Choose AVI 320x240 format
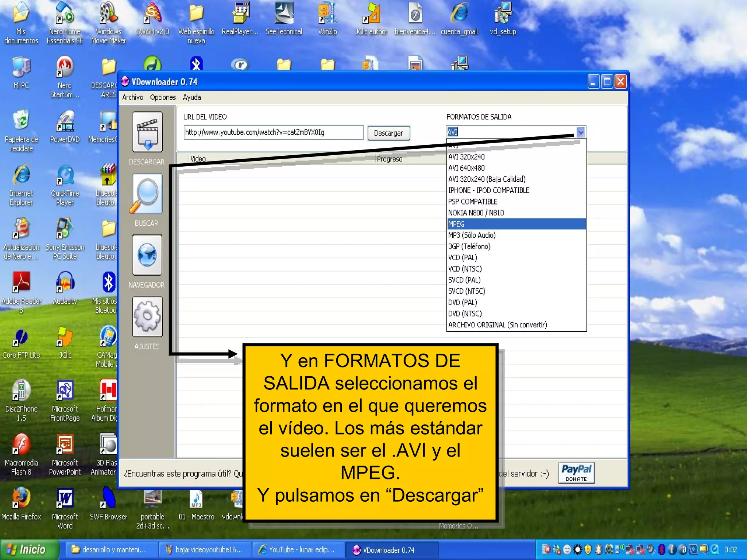This screenshot has width=747, height=560. click(516, 157)
